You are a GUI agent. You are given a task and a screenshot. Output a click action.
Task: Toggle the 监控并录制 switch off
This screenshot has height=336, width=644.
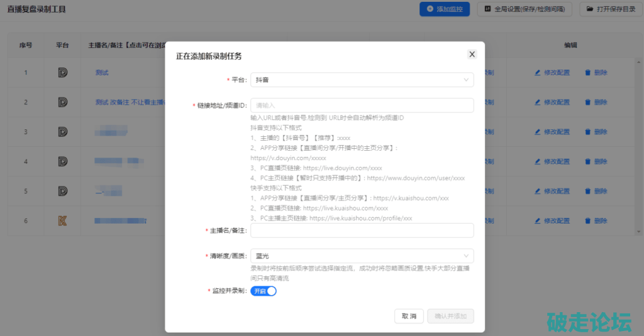(x=264, y=291)
